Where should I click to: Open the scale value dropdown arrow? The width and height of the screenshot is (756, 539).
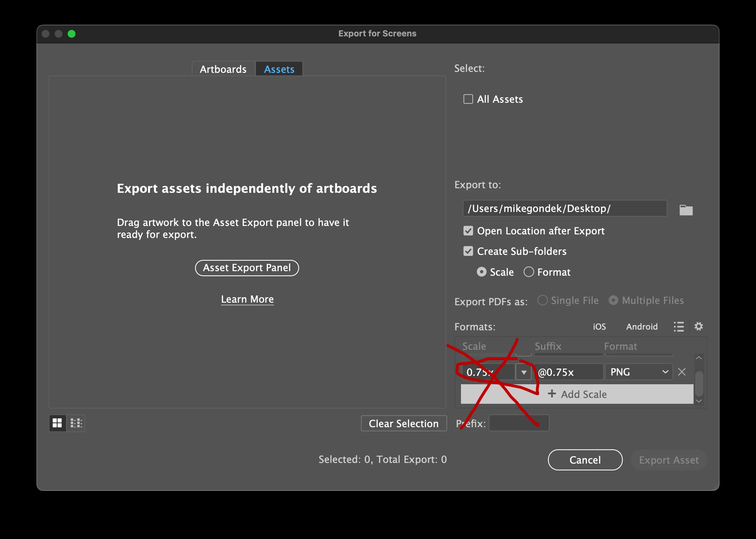pos(524,372)
